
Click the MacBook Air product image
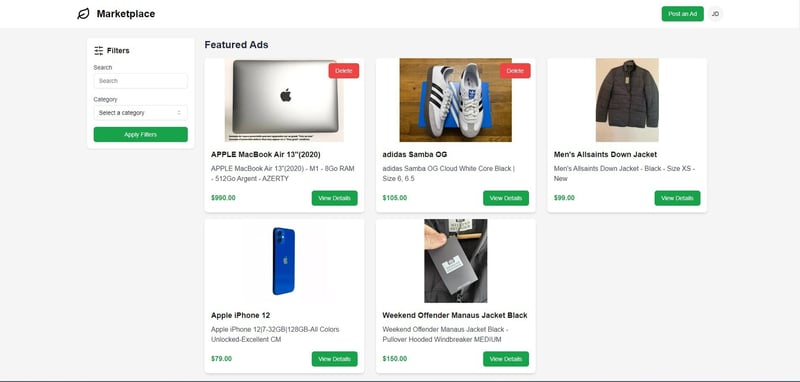tap(284, 100)
